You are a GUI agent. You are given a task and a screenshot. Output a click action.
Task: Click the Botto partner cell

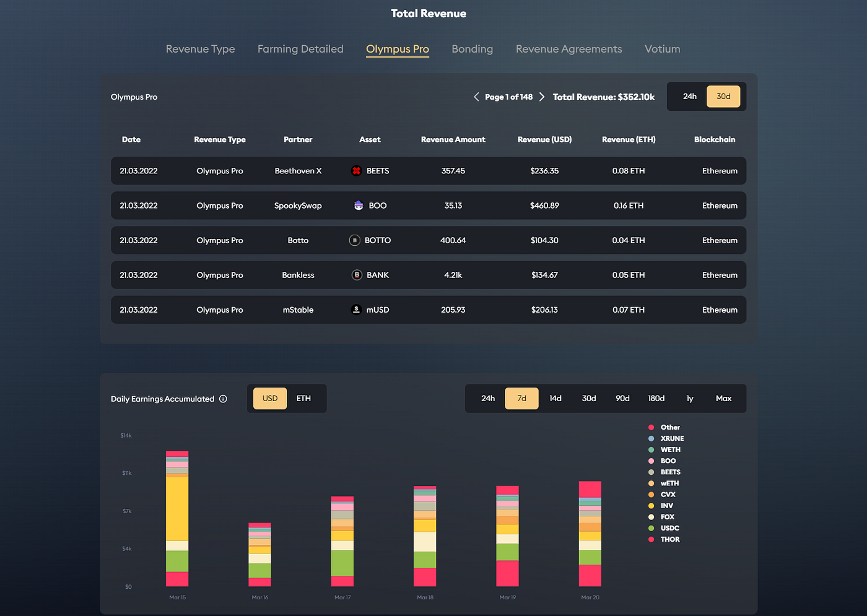coord(298,240)
